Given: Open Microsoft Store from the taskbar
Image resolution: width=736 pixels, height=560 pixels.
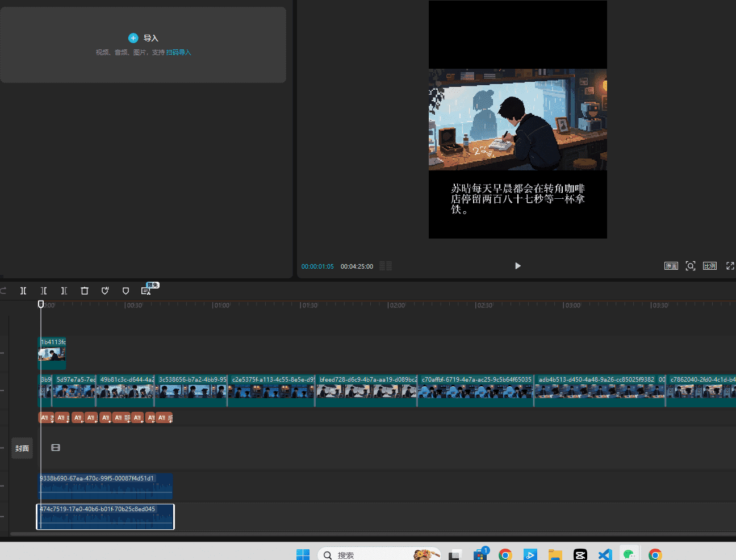Looking at the screenshot, I should coord(480,554).
